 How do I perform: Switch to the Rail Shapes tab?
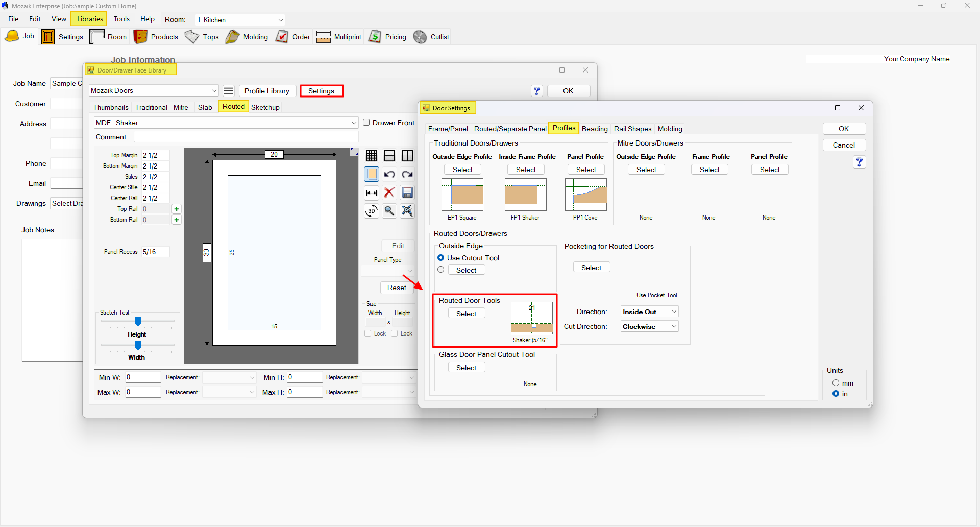click(x=632, y=129)
